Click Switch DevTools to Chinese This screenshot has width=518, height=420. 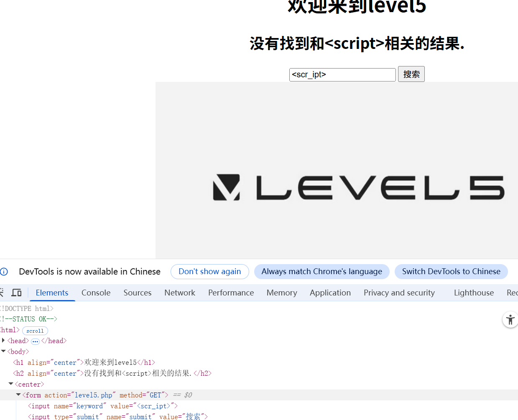point(451,272)
